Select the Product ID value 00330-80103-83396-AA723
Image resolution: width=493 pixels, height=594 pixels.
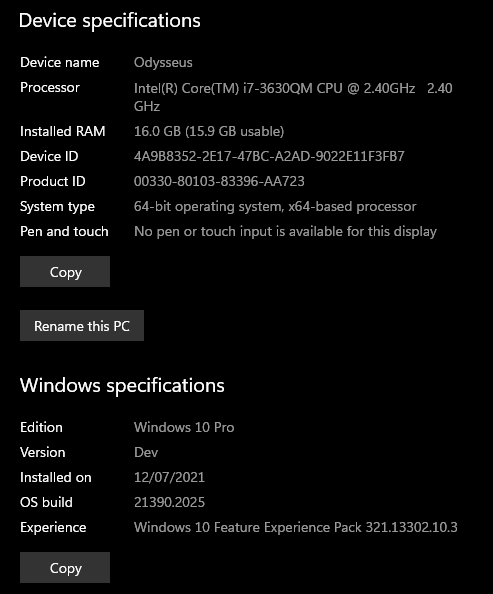point(219,181)
